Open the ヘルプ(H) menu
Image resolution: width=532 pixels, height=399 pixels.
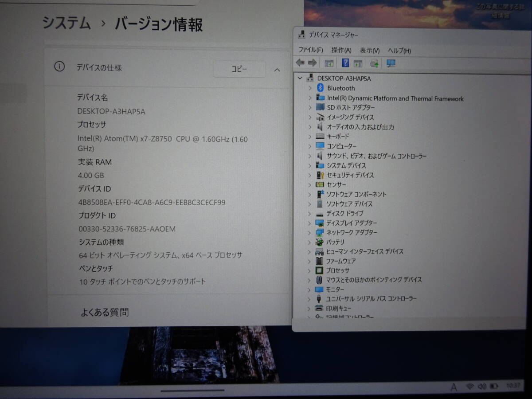(399, 51)
